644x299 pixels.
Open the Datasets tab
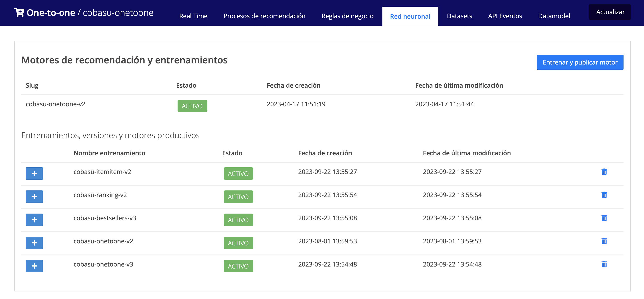pos(459,16)
